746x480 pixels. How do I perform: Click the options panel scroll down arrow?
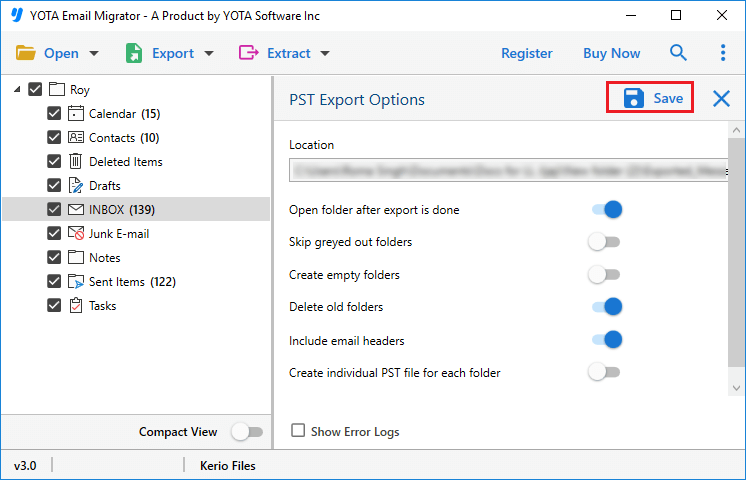[736, 388]
